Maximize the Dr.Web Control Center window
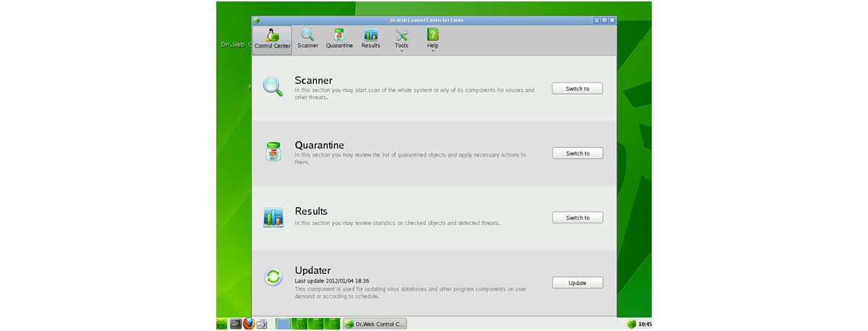 click(x=605, y=20)
